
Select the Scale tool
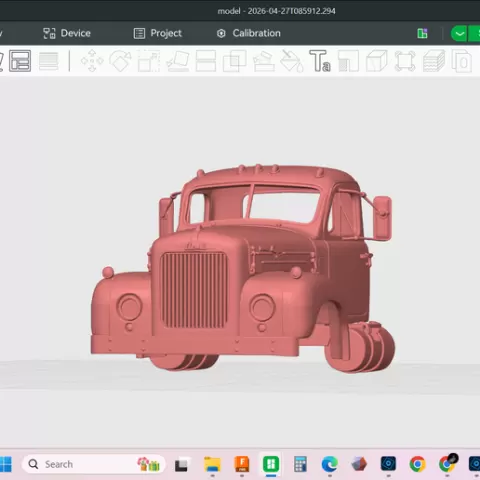point(149,61)
